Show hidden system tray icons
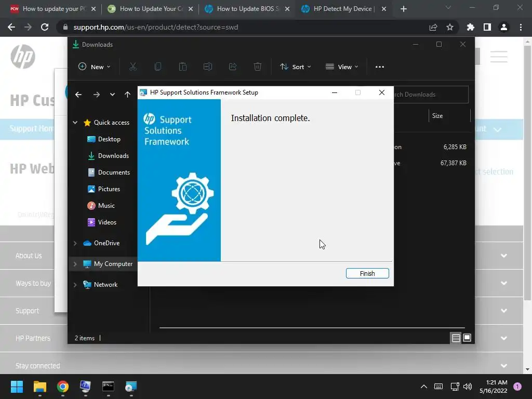The height and width of the screenshot is (399, 532). tap(424, 387)
